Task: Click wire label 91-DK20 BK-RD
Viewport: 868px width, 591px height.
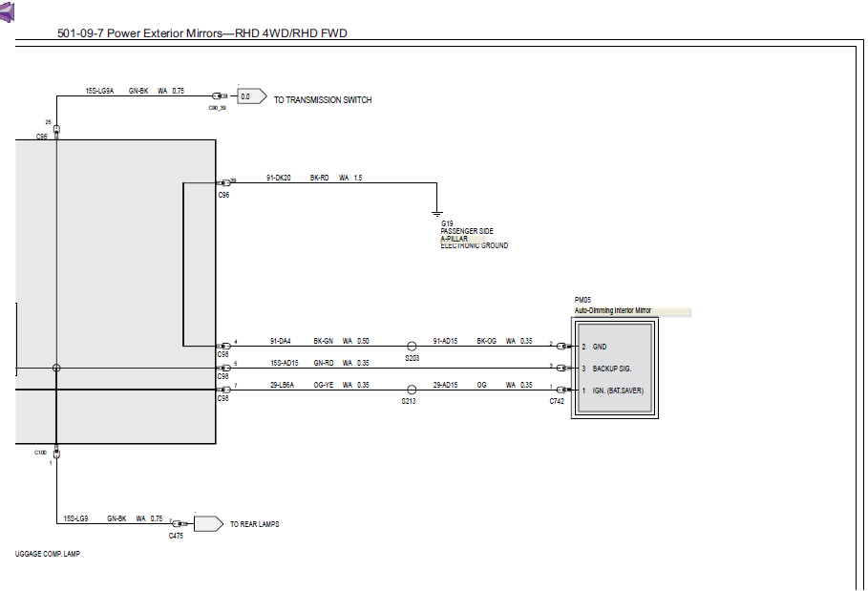Action: pos(298,178)
